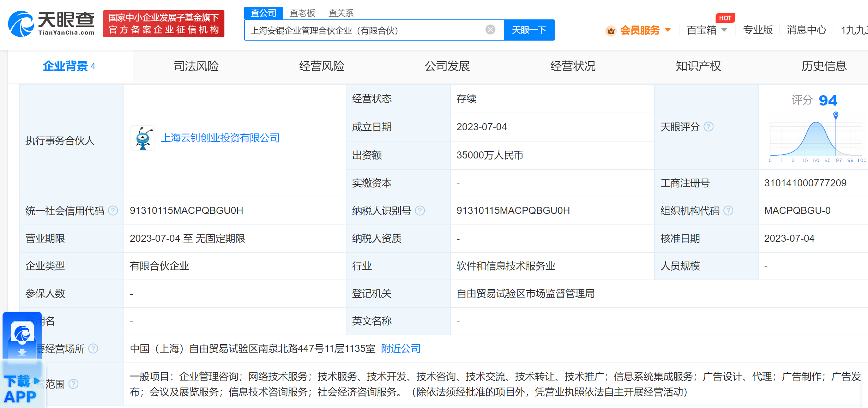
Task: Switch to the 历史信息 tab
Action: tap(824, 66)
